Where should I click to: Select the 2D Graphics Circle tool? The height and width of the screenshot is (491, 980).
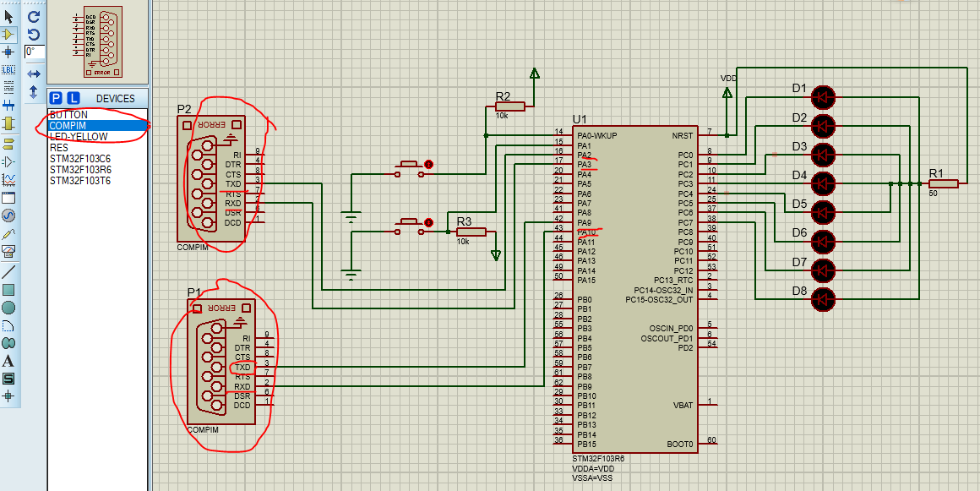8,308
